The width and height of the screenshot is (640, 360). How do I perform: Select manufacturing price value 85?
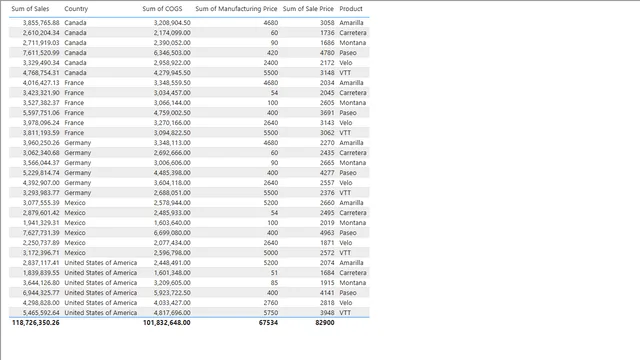click(x=274, y=283)
